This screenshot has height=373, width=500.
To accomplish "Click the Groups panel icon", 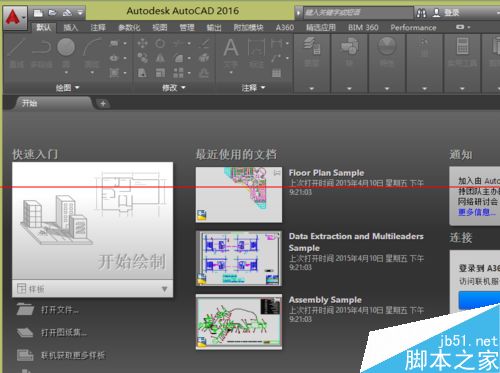I will click(424, 47).
